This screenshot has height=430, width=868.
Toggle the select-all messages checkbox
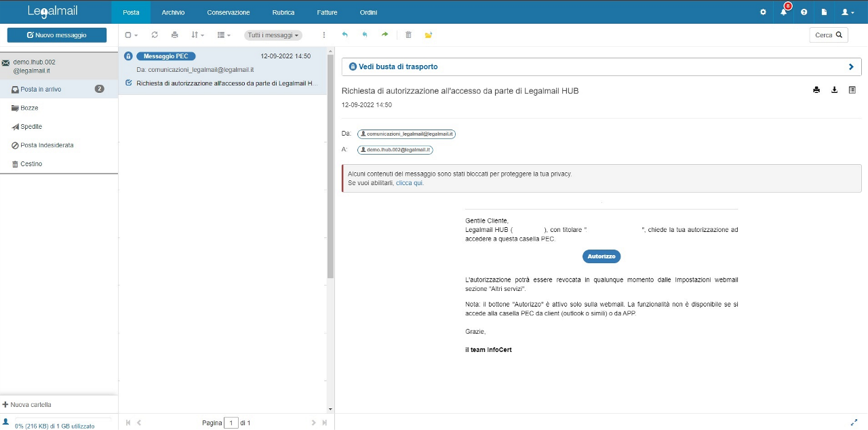coord(128,35)
